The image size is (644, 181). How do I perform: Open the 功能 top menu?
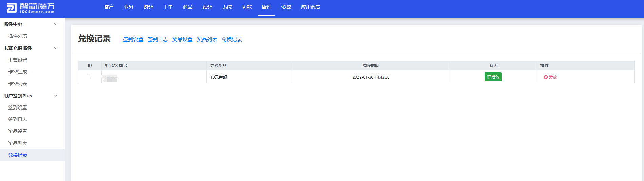click(246, 7)
